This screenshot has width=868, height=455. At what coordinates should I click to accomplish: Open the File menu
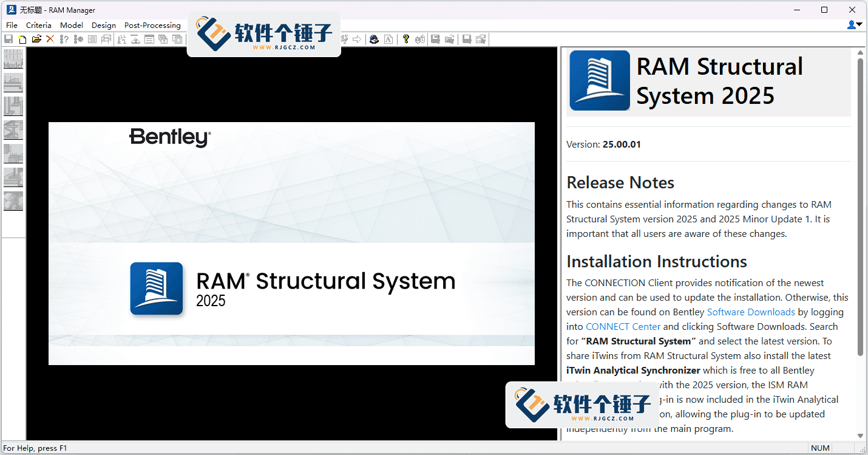click(x=12, y=26)
